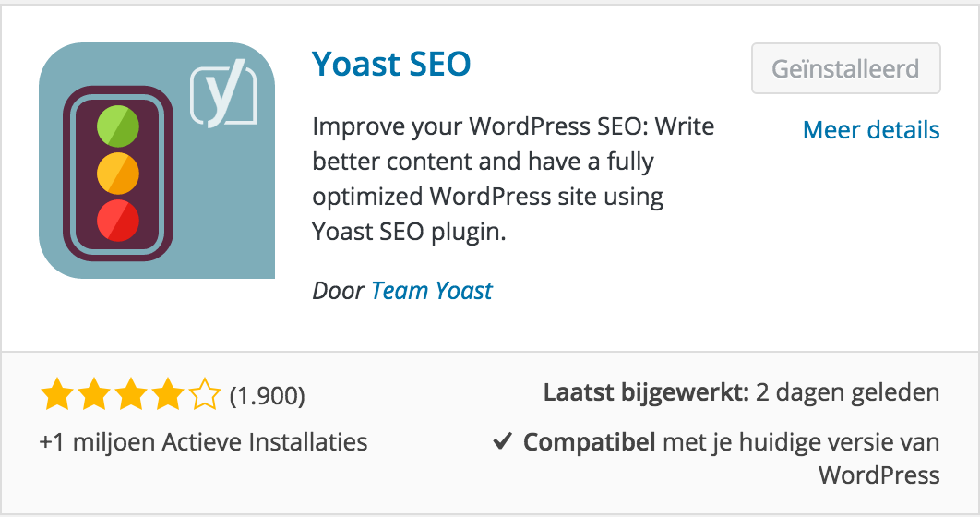Click the Geïnstalleerd button
980x517 pixels.
[x=845, y=68]
